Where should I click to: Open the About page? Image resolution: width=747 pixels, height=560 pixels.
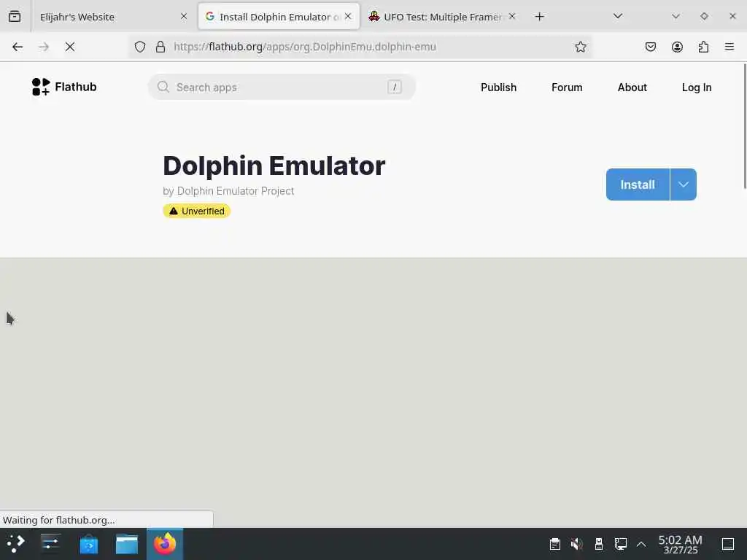pos(632,87)
